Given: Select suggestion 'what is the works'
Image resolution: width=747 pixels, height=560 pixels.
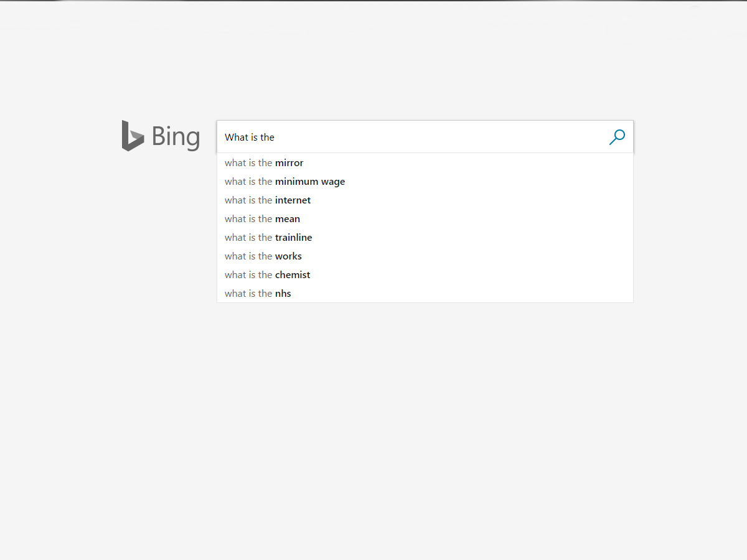Looking at the screenshot, I should (425, 256).
